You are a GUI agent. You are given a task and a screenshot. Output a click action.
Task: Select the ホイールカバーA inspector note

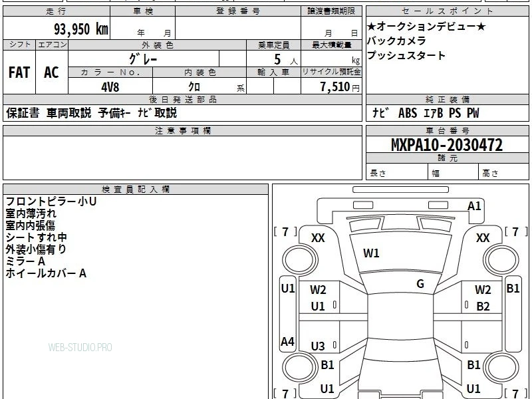46,273
